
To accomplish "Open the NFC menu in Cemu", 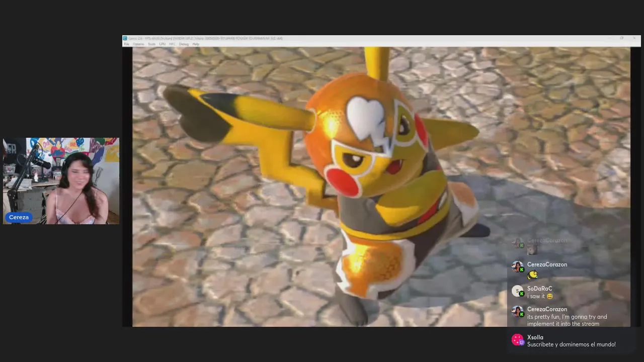I will (x=173, y=44).
